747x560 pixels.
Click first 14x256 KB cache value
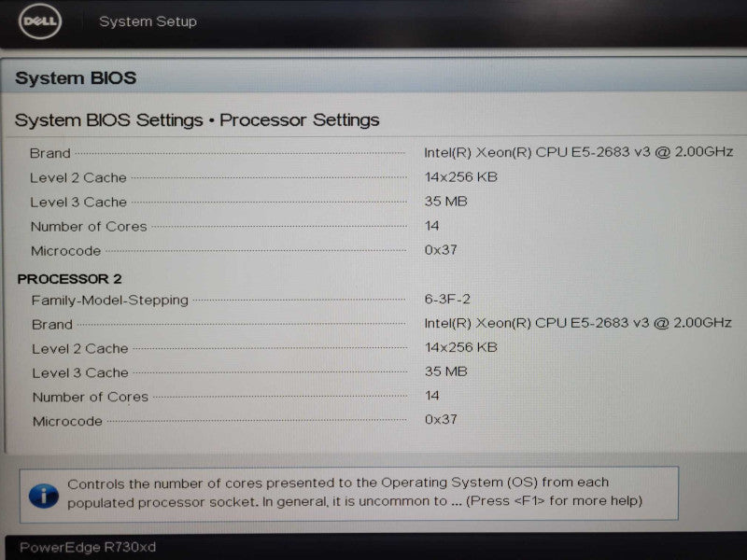[x=460, y=177]
